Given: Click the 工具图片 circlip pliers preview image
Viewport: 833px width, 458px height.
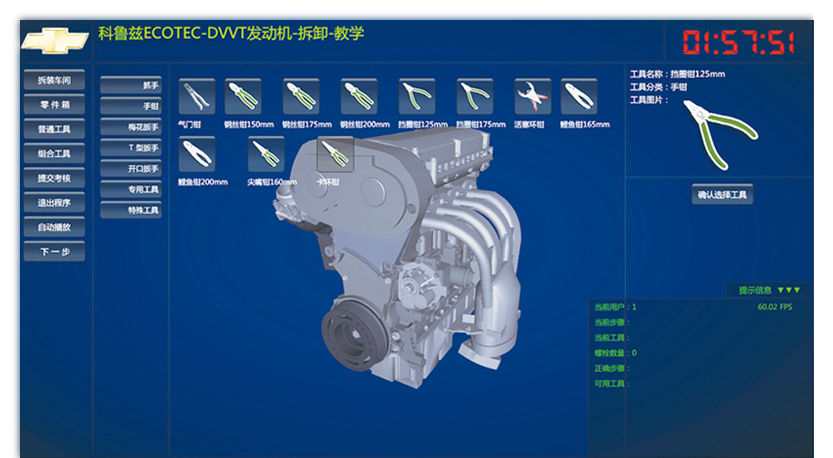Looking at the screenshot, I should [x=720, y=135].
